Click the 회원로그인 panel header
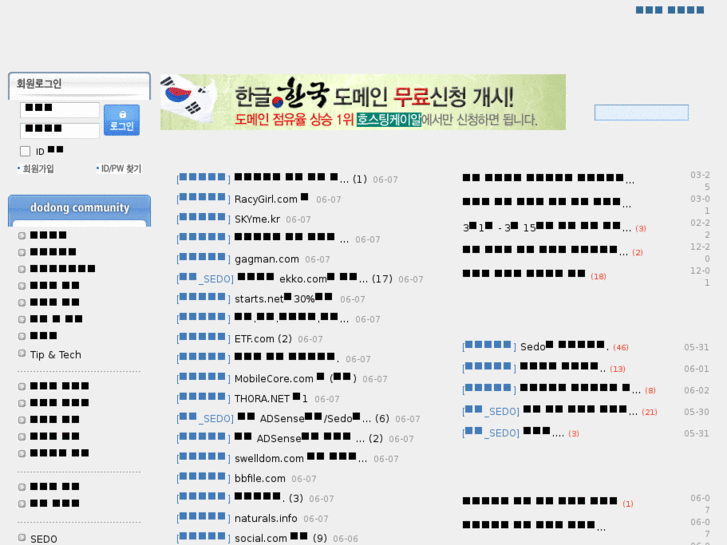 click(79, 85)
